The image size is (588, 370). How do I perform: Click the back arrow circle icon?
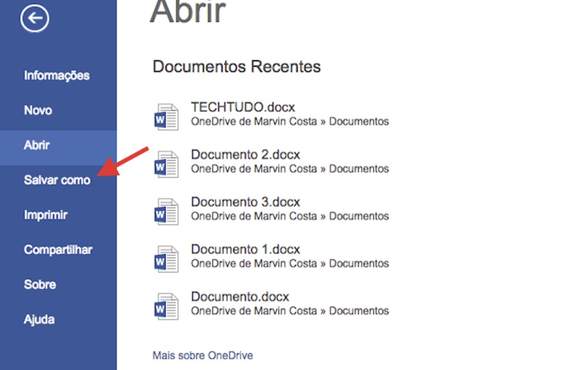coord(34,18)
